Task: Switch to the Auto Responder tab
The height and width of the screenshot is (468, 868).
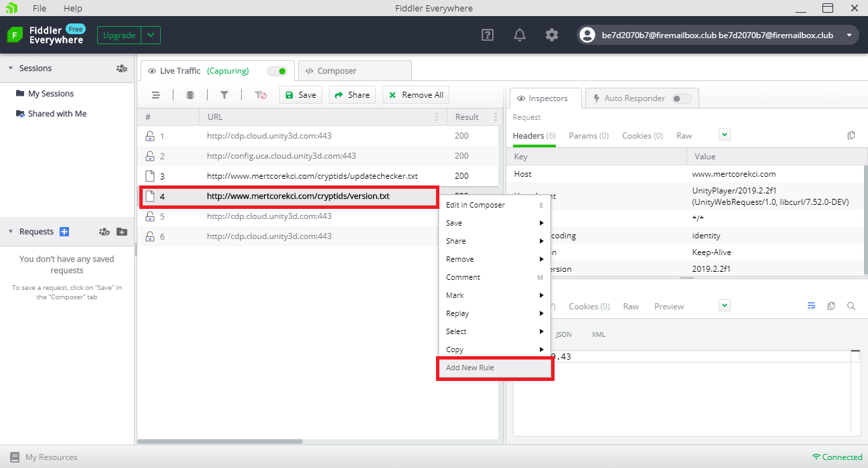Action: (642, 98)
